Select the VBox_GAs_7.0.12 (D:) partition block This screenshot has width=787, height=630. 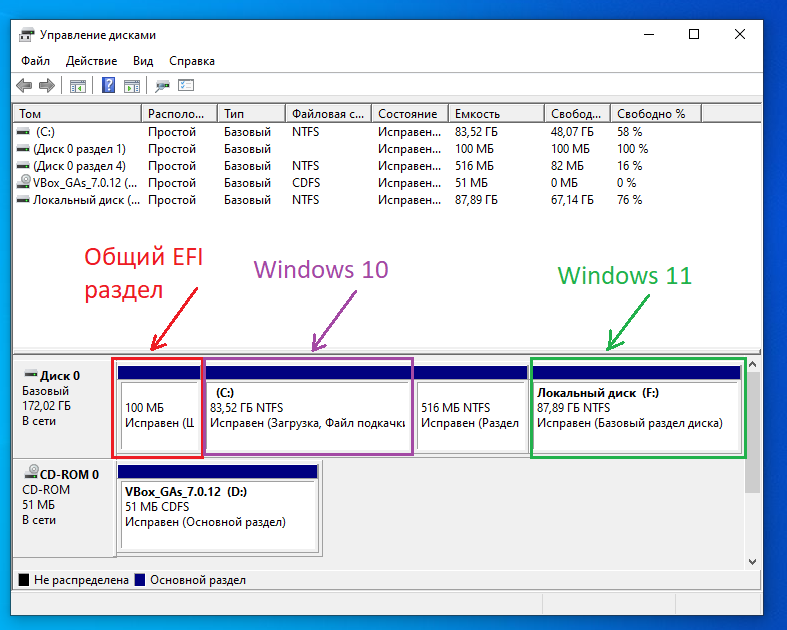pos(218,508)
